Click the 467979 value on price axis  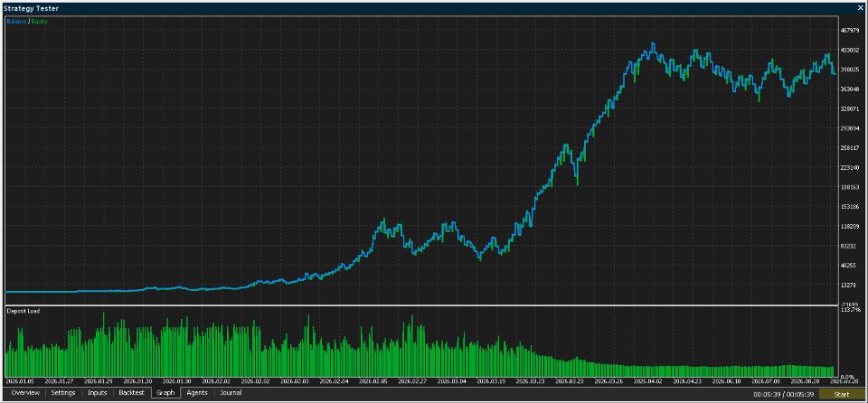pyautogui.click(x=850, y=31)
